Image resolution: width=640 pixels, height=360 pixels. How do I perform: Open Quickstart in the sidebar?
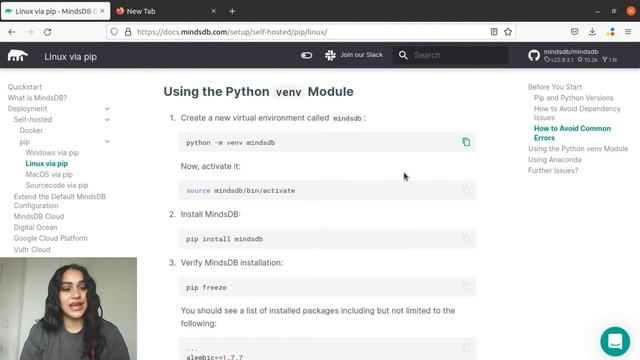click(x=24, y=87)
